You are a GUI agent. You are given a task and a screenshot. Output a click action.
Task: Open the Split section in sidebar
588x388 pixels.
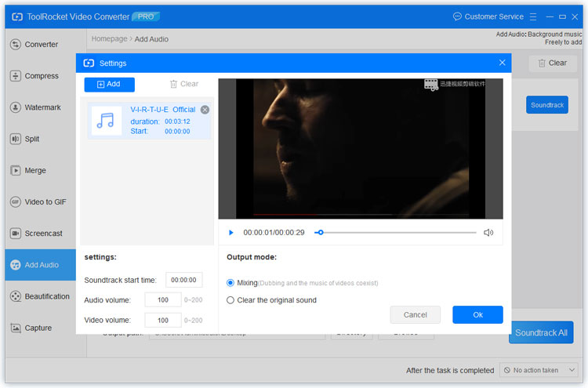(40, 139)
